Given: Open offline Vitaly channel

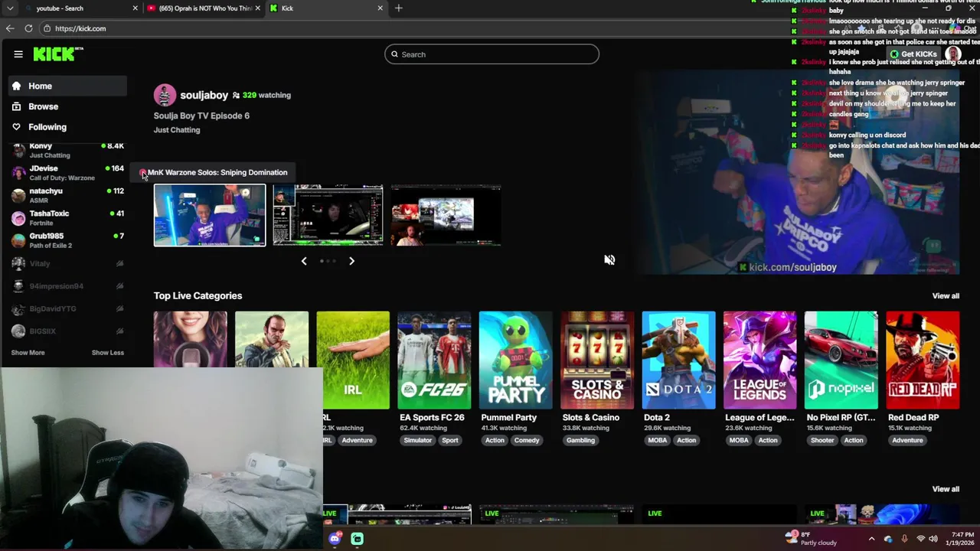Looking at the screenshot, I should click(67, 263).
